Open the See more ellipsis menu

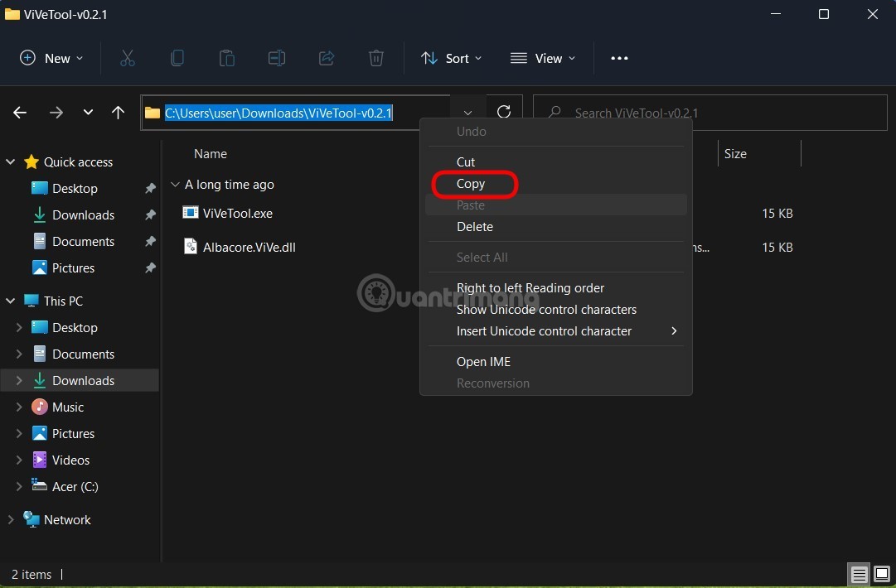click(x=619, y=58)
